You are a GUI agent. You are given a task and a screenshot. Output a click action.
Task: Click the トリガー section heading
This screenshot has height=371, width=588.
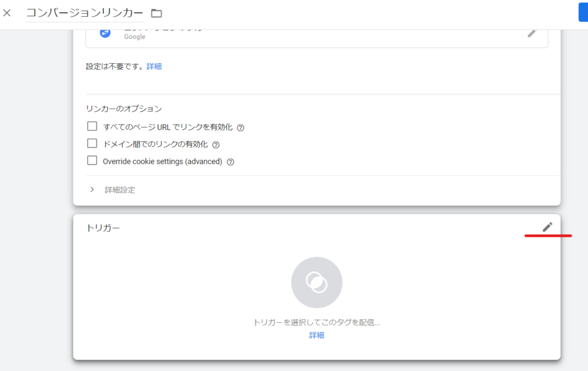click(103, 228)
